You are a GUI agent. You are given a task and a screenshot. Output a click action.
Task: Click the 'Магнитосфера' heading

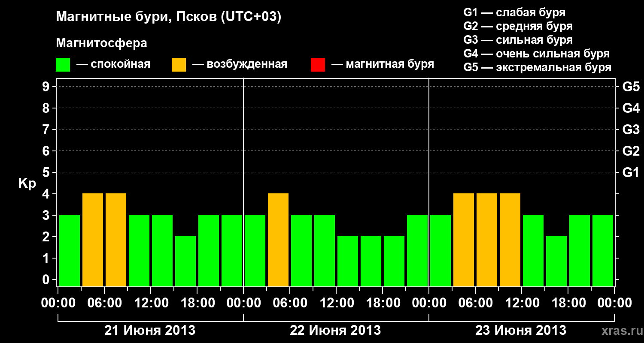[102, 43]
